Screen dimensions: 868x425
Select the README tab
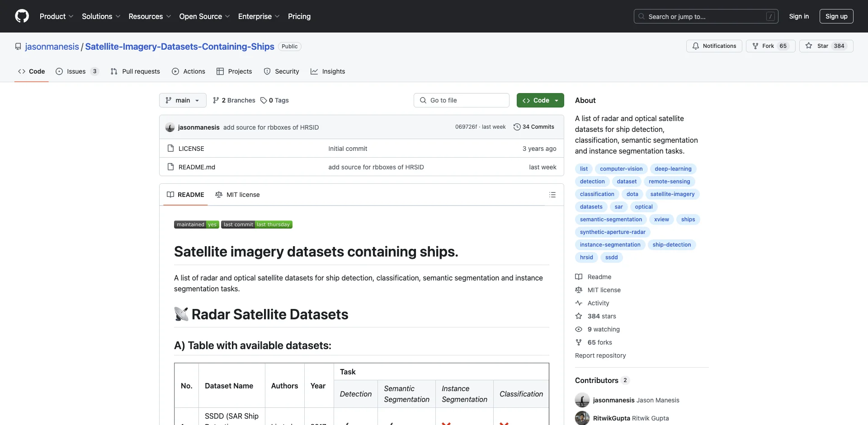coord(185,195)
